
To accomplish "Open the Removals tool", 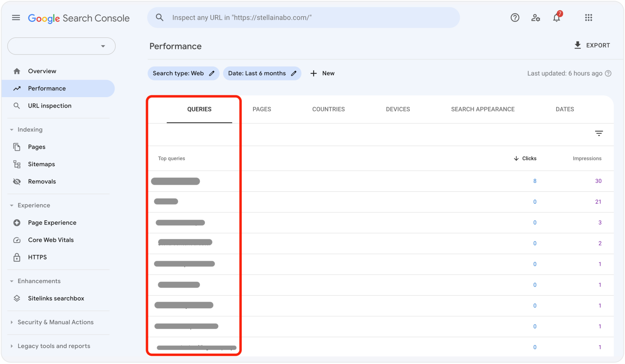I will pos(42,181).
